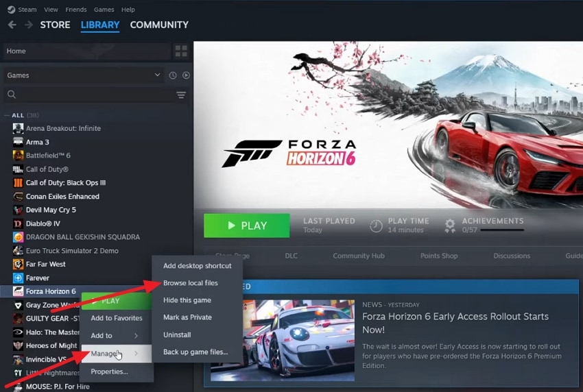Open Forza Horizon 6 Early Access headline

(455, 323)
